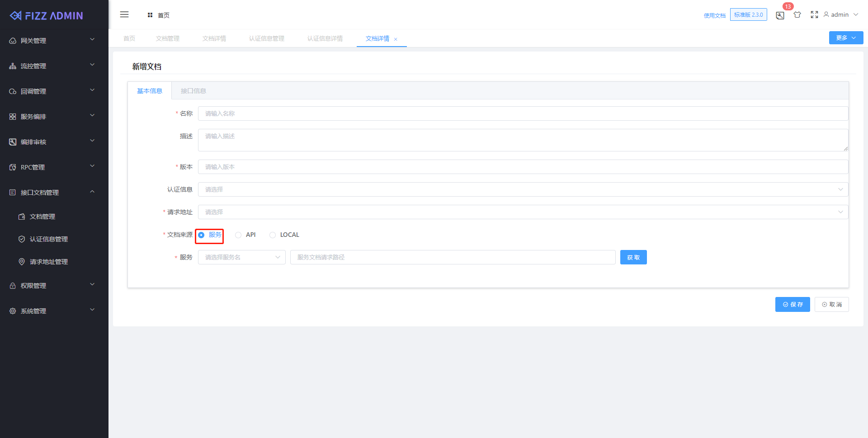Select the 网关管理 cloud icon
868x438 pixels.
coord(12,40)
